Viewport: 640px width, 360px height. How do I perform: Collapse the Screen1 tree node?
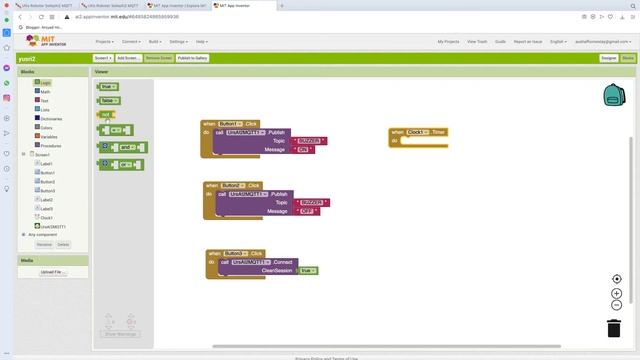click(23, 154)
